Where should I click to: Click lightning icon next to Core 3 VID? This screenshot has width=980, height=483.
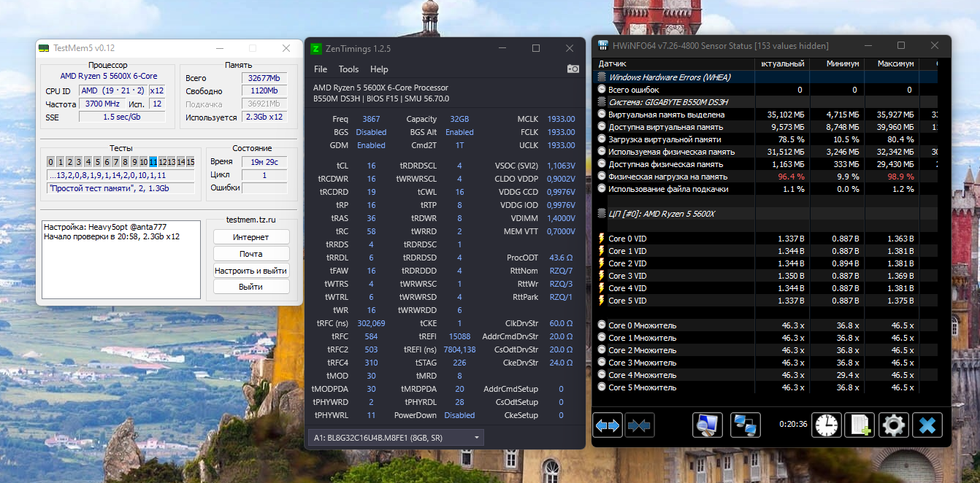coord(602,276)
